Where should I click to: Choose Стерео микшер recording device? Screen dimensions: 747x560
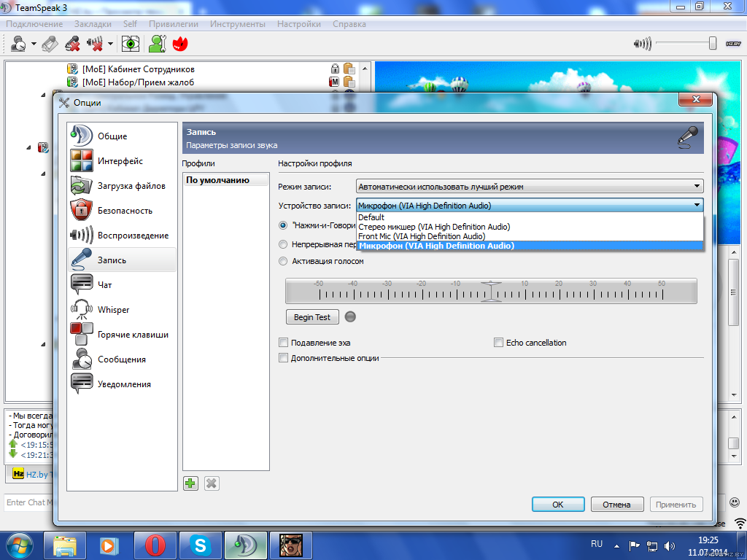(x=530, y=227)
